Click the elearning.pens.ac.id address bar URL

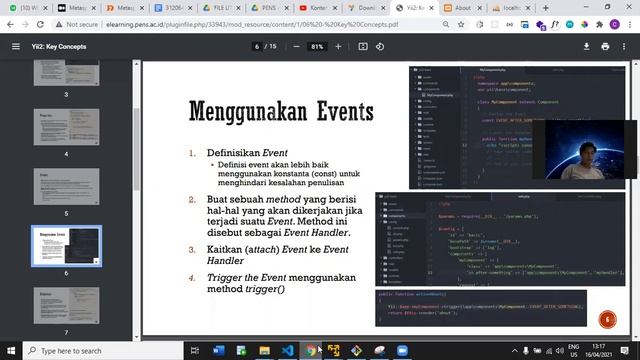coord(252,24)
